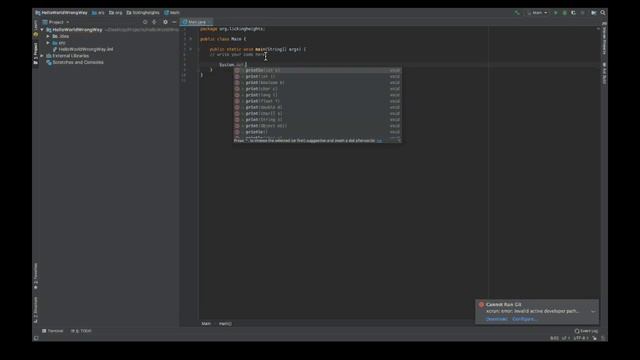This screenshot has width=640, height=360.
Task: Click run gutter icon next to class Main
Action: point(190,39)
